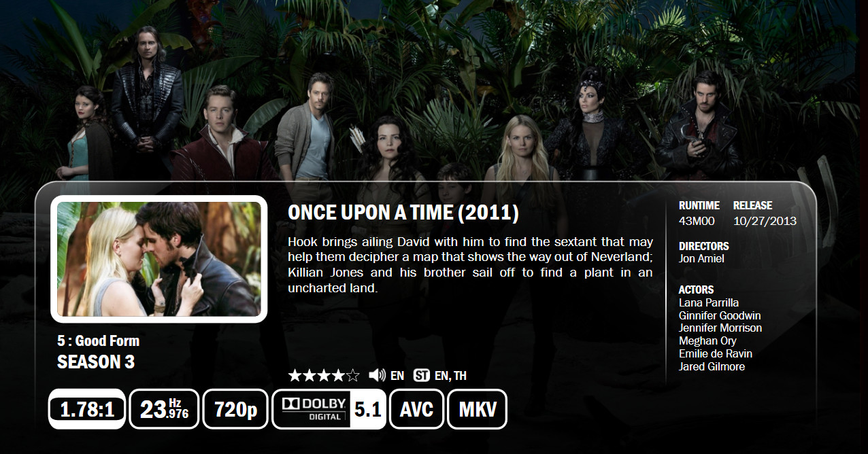Viewport: 868px width, 454px height.
Task: Click the AVC video codec badge
Action: tap(417, 409)
